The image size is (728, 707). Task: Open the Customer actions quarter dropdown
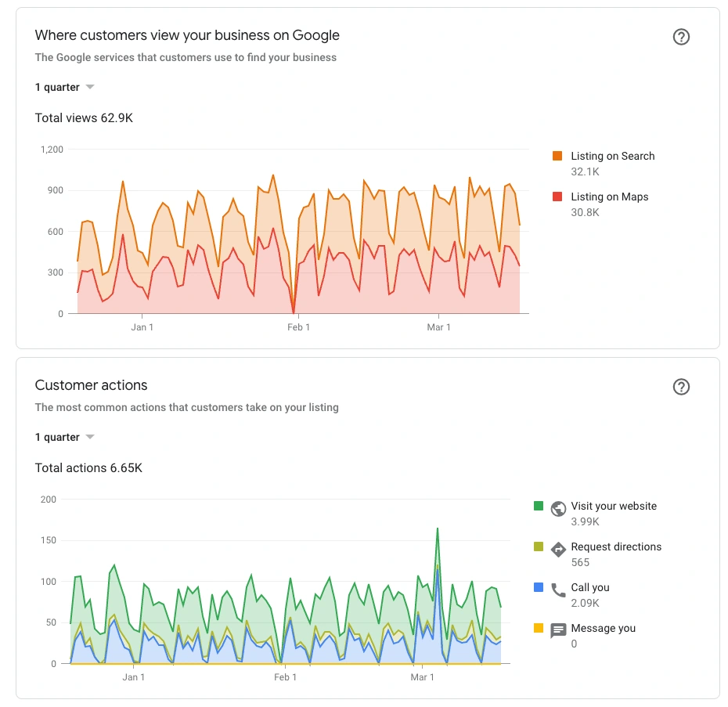click(64, 437)
